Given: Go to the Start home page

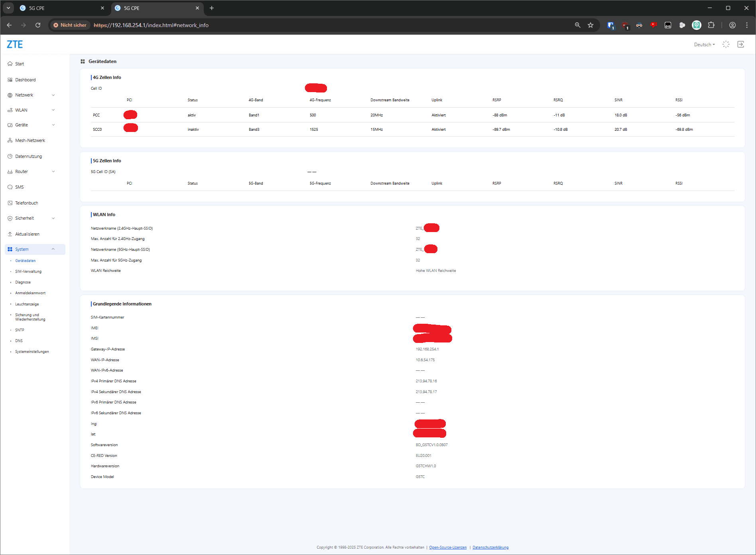Looking at the screenshot, I should point(19,64).
